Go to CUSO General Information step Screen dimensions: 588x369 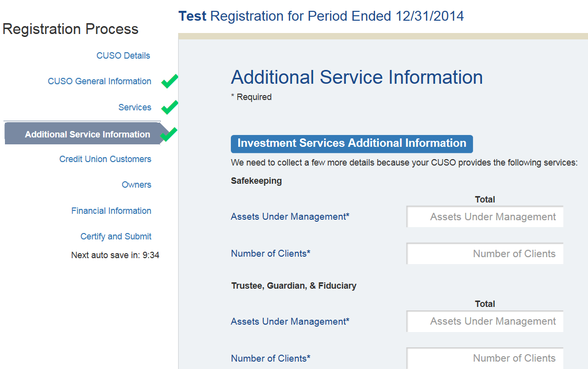[99, 81]
